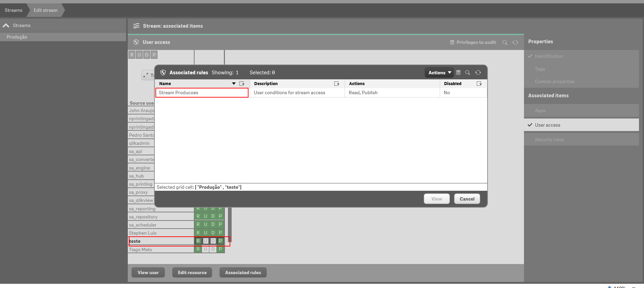Screen dimensions: 644x288
Task: Click the search icon in Associated rules dialog
Action: tap(468, 73)
